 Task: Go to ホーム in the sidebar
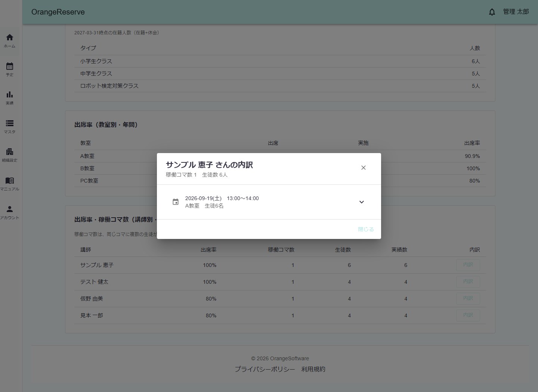pyautogui.click(x=10, y=41)
